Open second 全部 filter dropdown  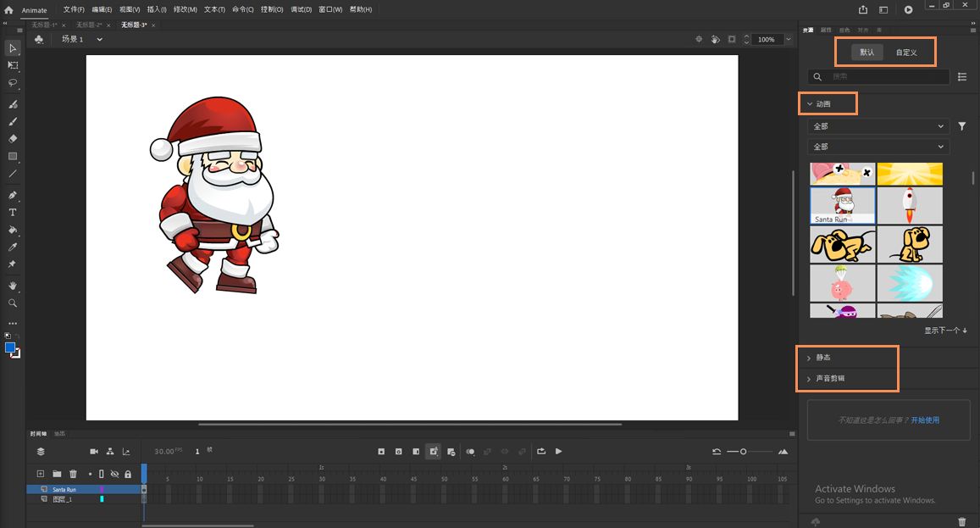tap(878, 147)
